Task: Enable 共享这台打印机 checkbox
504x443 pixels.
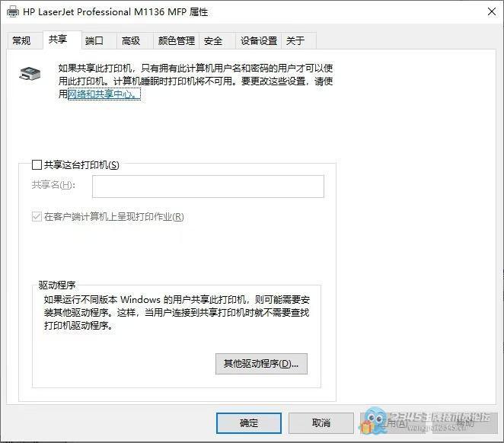Action: [37, 165]
